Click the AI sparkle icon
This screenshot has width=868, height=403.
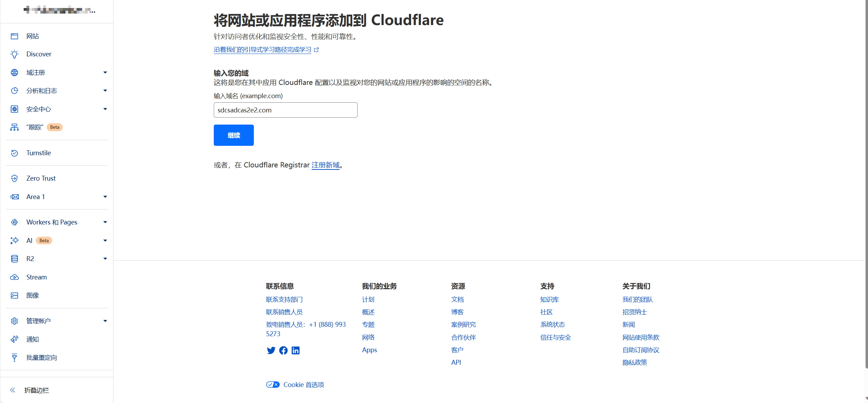click(x=14, y=240)
